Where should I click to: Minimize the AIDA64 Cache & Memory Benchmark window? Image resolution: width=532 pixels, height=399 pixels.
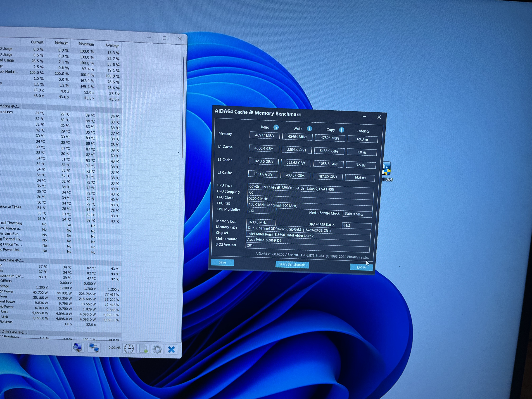pyautogui.click(x=364, y=116)
